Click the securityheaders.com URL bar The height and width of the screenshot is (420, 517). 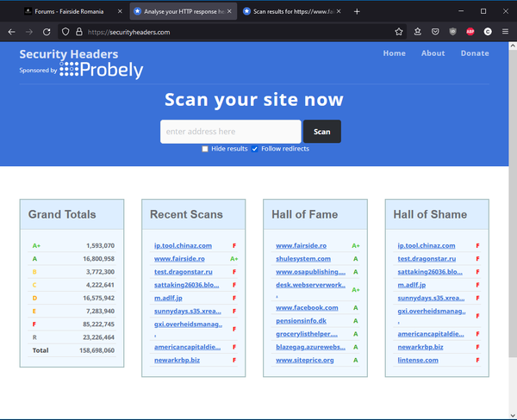[x=231, y=32]
